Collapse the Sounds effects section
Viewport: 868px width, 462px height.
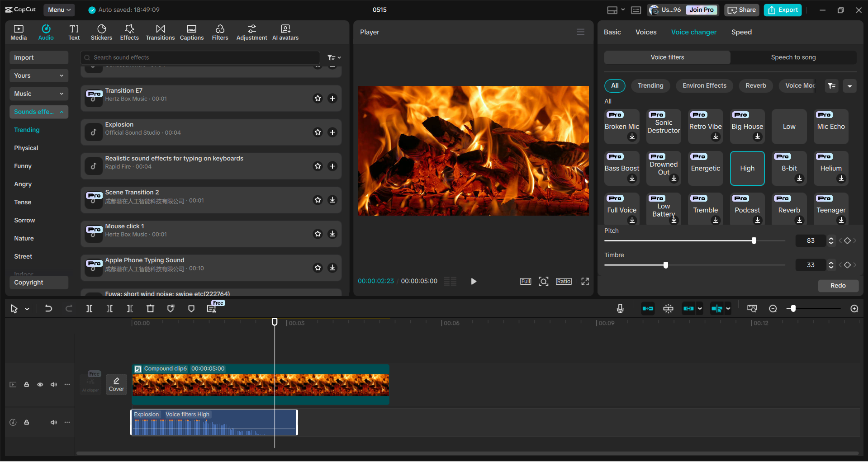tap(62, 112)
